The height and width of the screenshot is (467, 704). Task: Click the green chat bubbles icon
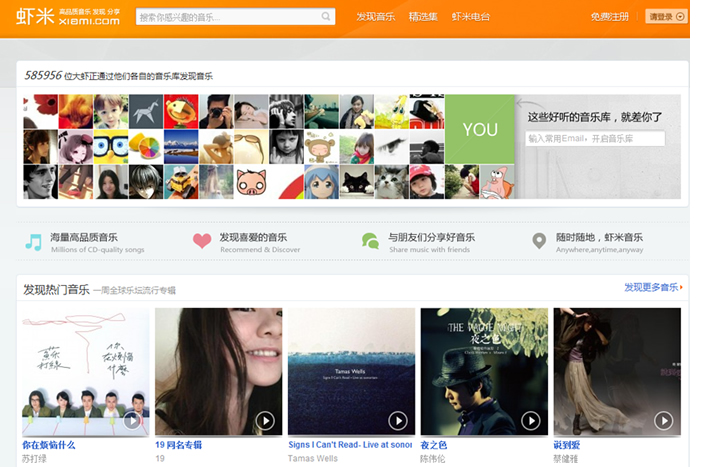click(x=370, y=241)
